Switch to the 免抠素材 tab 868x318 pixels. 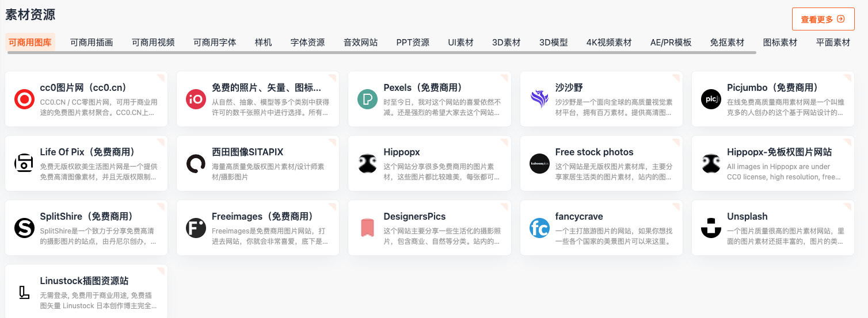pos(727,42)
